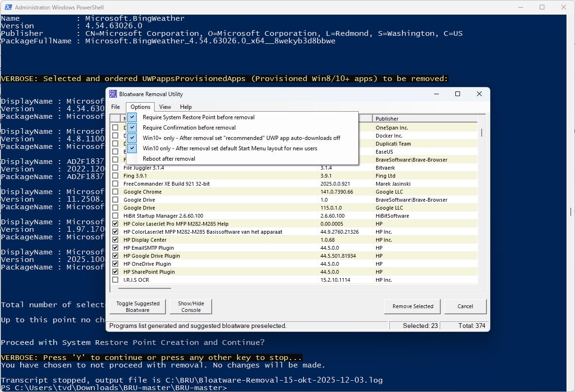Click the Duplicati Team publisher cell

coord(393,144)
